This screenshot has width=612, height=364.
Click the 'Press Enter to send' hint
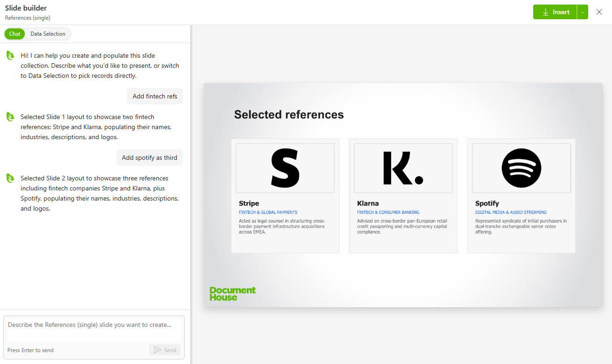30,350
